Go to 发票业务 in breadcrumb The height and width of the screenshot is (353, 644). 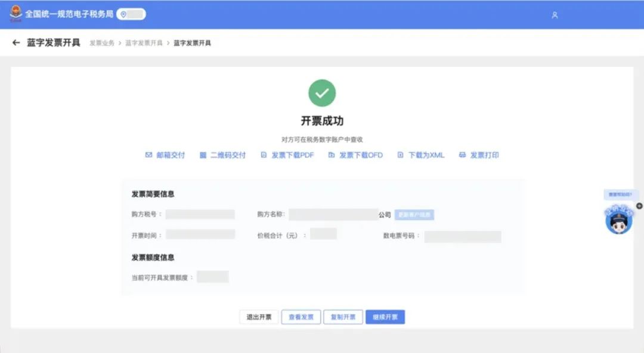(102, 44)
